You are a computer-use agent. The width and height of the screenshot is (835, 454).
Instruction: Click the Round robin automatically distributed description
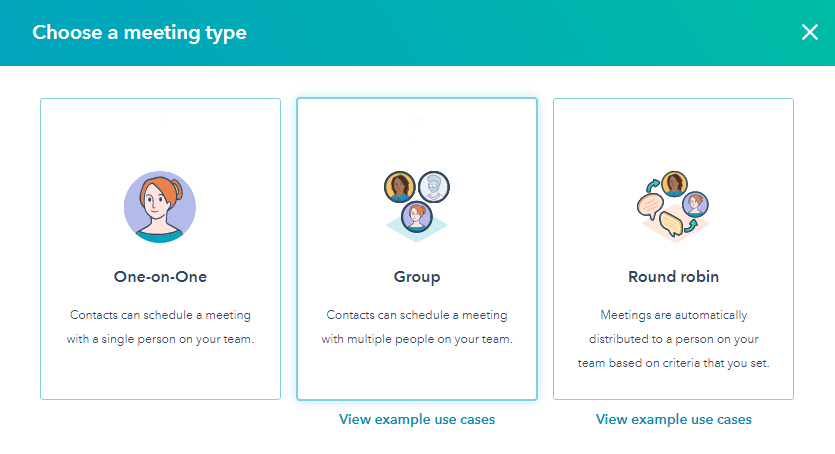click(x=674, y=339)
